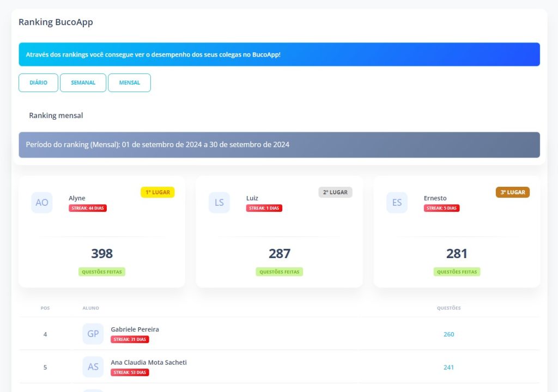Select the MENSAL ranking tab
Screen dimensions: 558x392
[x=129, y=83]
